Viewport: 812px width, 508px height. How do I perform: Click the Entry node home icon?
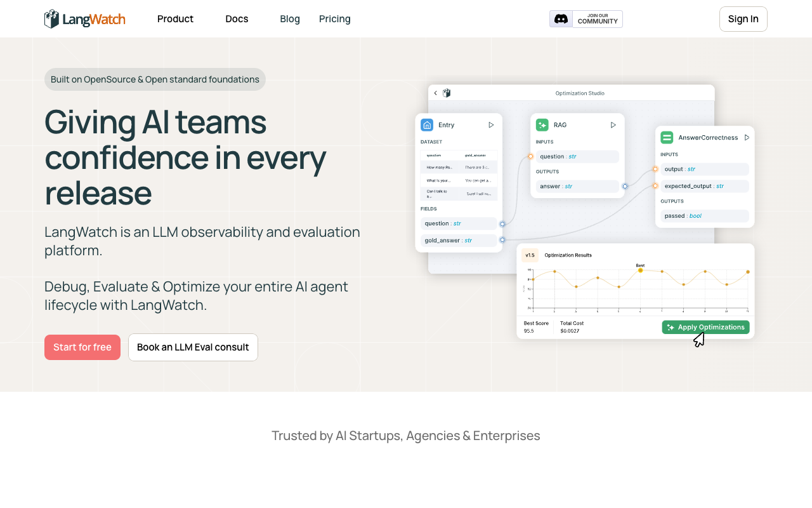coord(427,125)
